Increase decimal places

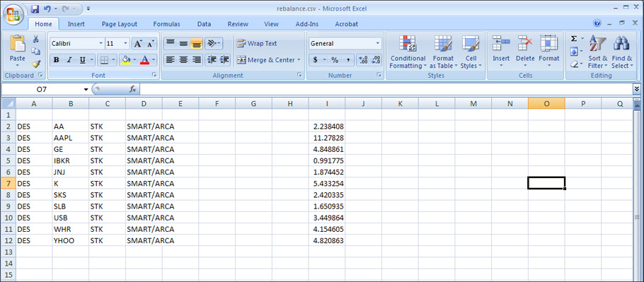[x=363, y=60]
